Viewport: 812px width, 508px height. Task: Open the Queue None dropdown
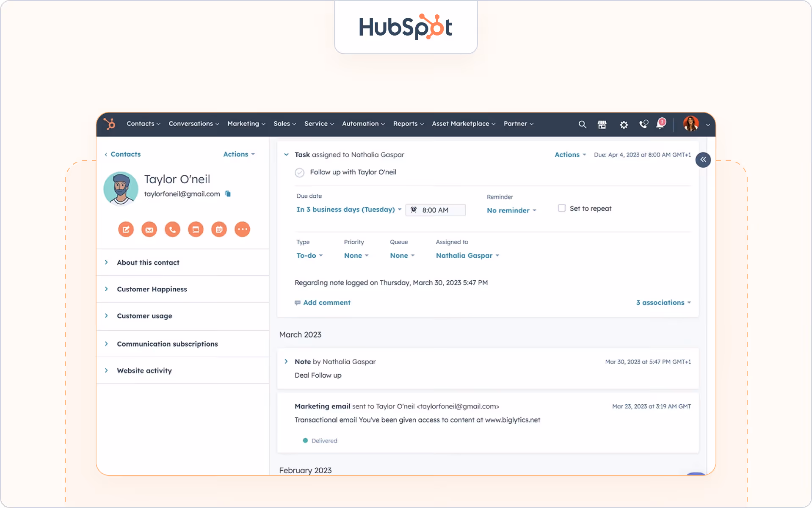tap(402, 256)
